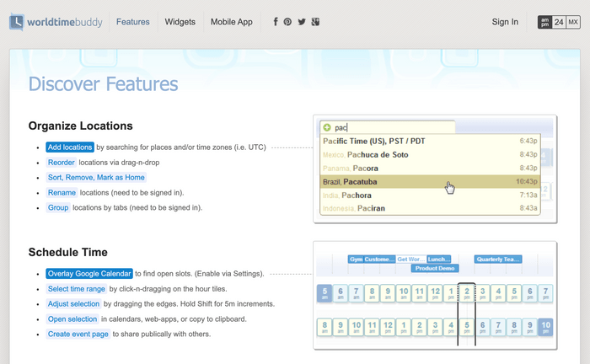Click the Schedule Time heading
The width and height of the screenshot is (590, 364).
68,252
